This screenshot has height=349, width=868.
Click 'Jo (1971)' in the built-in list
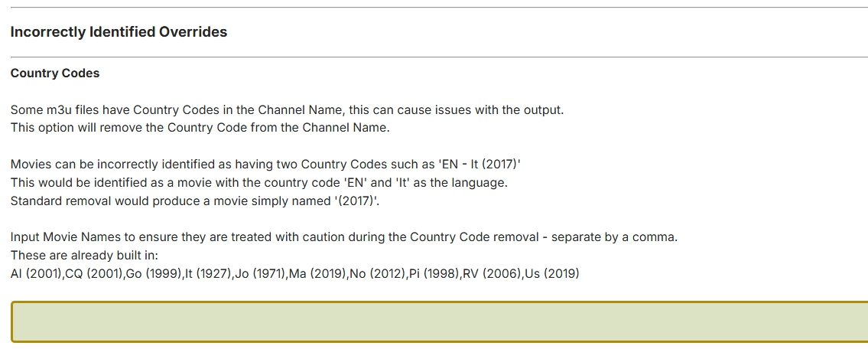(x=260, y=273)
